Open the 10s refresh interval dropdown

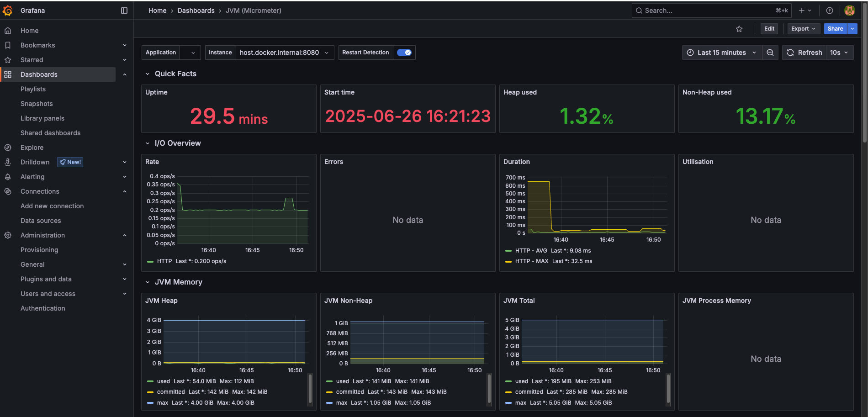[x=839, y=53]
